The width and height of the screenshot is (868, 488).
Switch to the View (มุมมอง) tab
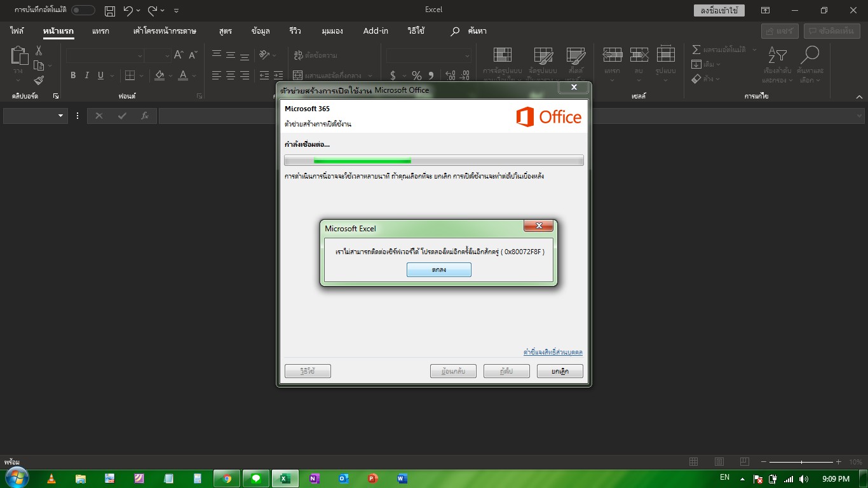(x=332, y=31)
